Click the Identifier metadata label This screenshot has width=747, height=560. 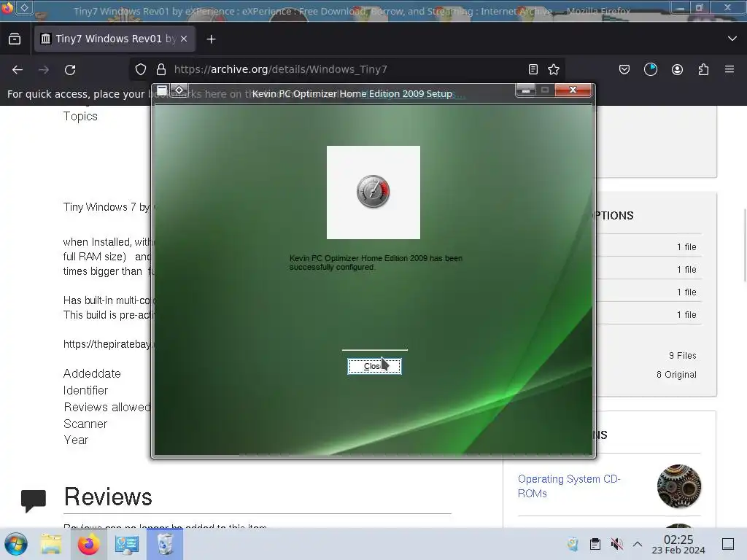click(x=85, y=391)
